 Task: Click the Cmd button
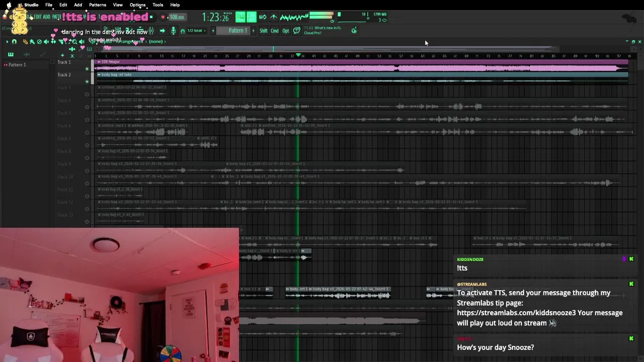point(275,31)
